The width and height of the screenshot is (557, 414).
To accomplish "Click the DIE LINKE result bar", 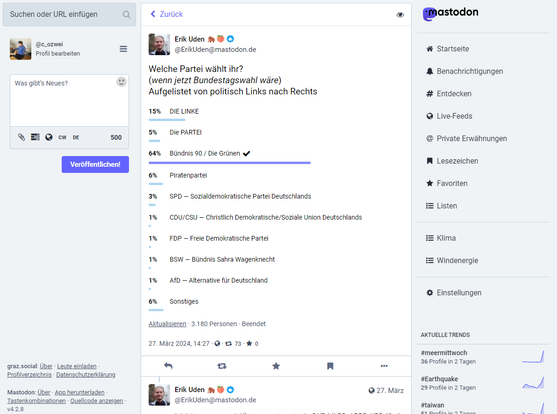I will coord(167,120).
